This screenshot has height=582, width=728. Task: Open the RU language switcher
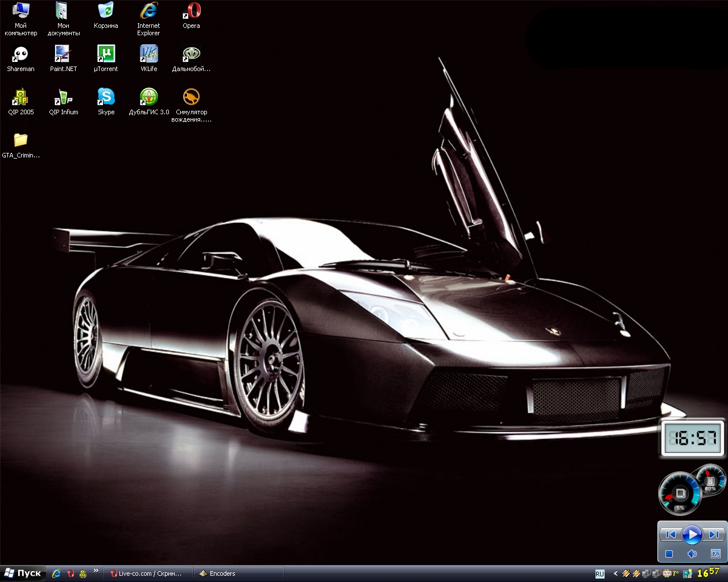[x=599, y=574]
